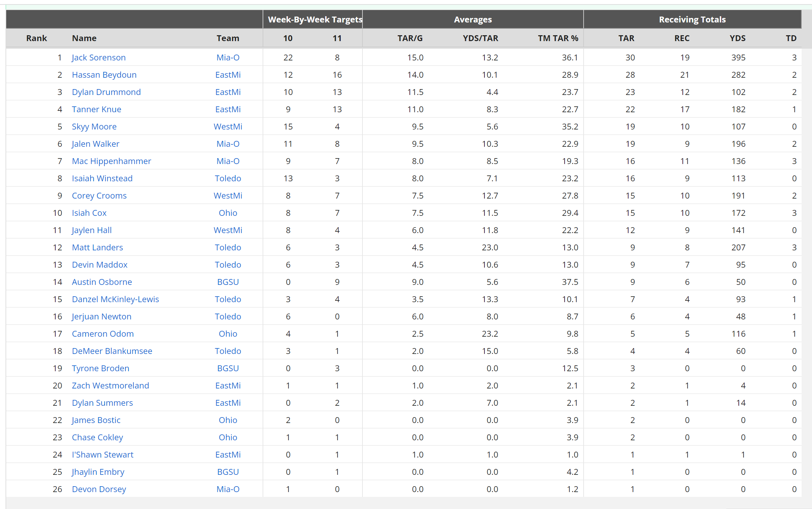The width and height of the screenshot is (812, 509).
Task: Select the 23.2 YDS/TAR value for Cameron Odom
Action: (490, 334)
